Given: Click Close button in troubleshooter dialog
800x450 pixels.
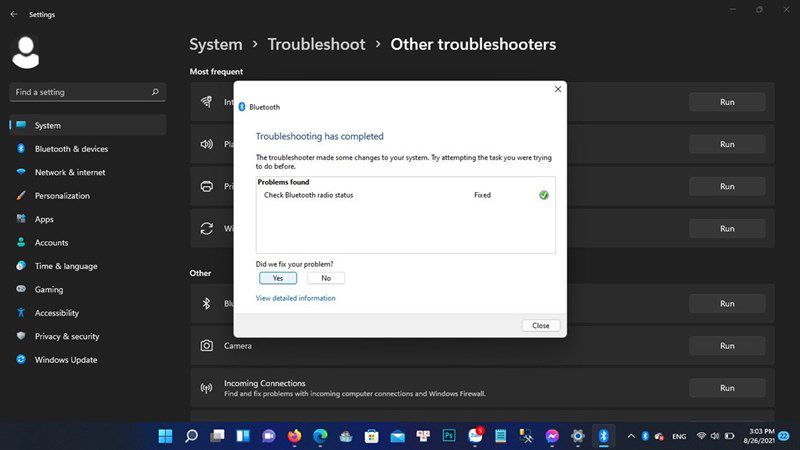Looking at the screenshot, I should pos(541,326).
